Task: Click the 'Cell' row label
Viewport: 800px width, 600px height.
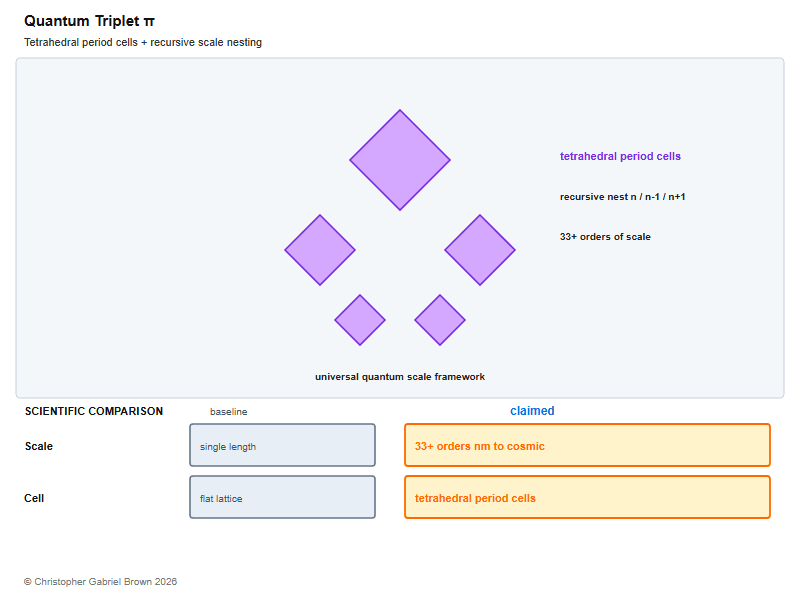Action: coord(34,498)
